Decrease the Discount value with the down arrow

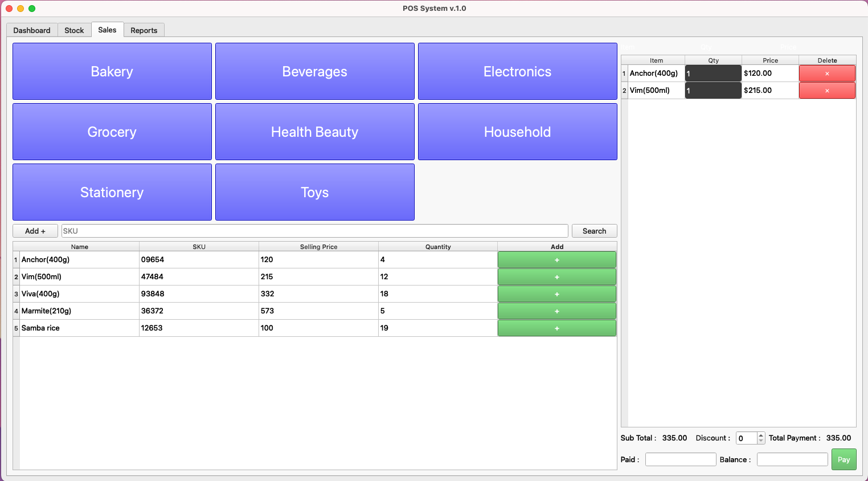[761, 441]
